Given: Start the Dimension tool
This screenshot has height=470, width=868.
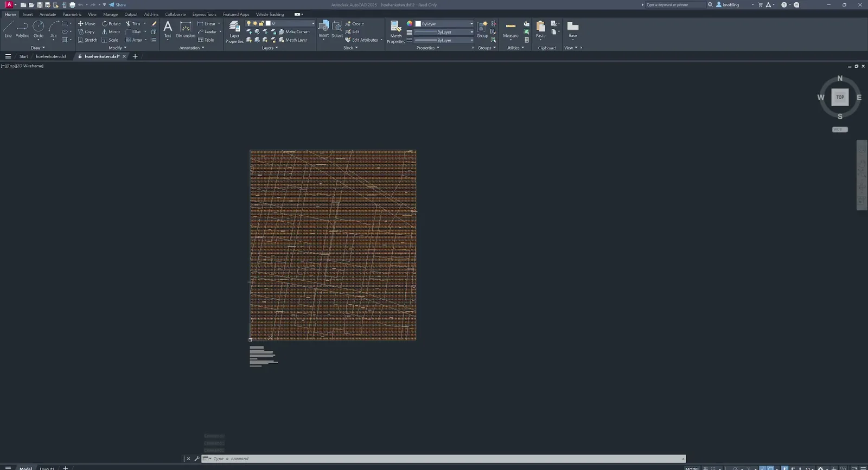Looking at the screenshot, I should (186, 29).
